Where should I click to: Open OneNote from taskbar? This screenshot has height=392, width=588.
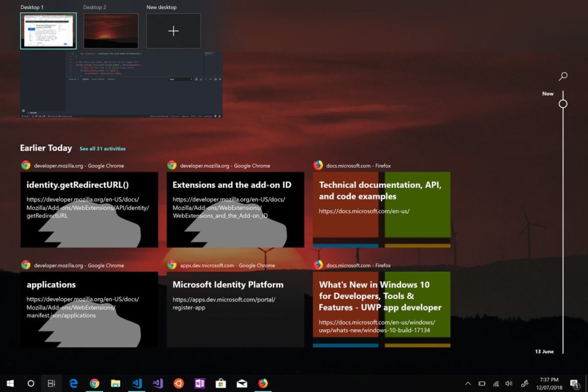[200, 383]
